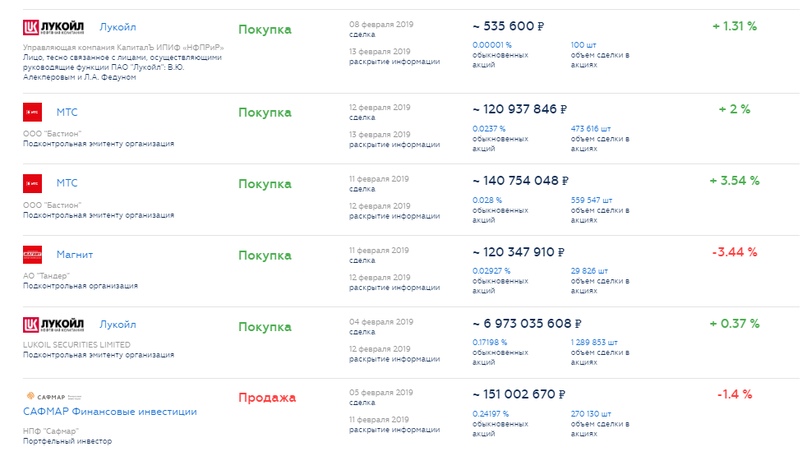Click the -3.44 % price change value
This screenshot has height=456, width=807.
pos(734,252)
